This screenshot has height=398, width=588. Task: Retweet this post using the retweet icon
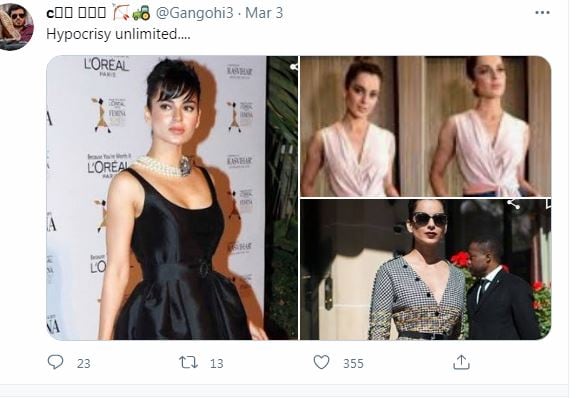click(x=188, y=362)
